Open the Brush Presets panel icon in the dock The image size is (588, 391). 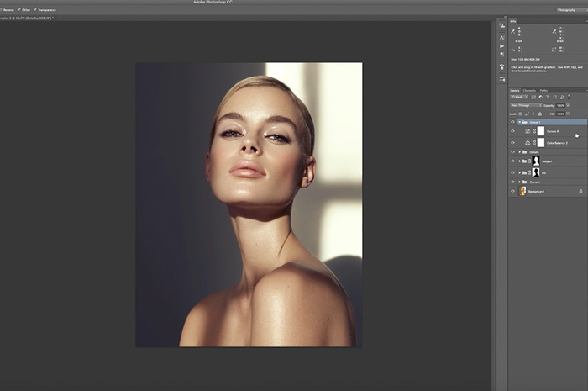(501, 79)
